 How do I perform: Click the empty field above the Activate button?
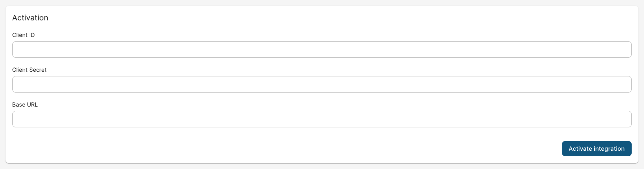(322, 119)
